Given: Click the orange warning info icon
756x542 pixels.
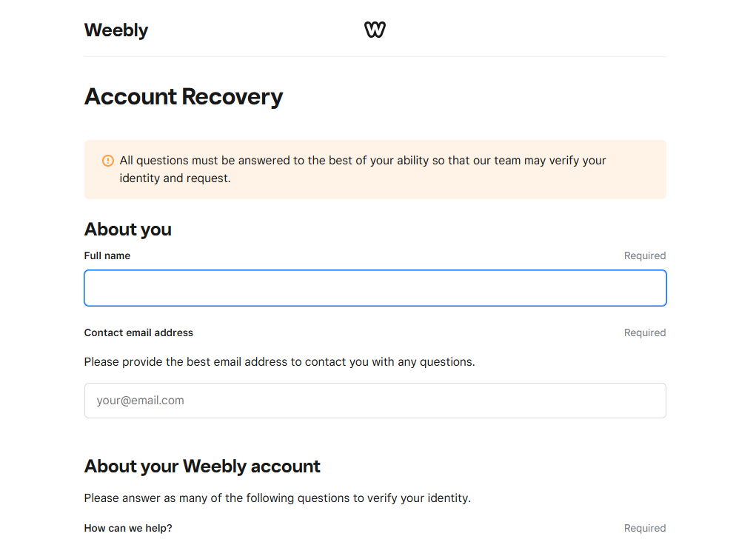Looking at the screenshot, I should [x=108, y=161].
